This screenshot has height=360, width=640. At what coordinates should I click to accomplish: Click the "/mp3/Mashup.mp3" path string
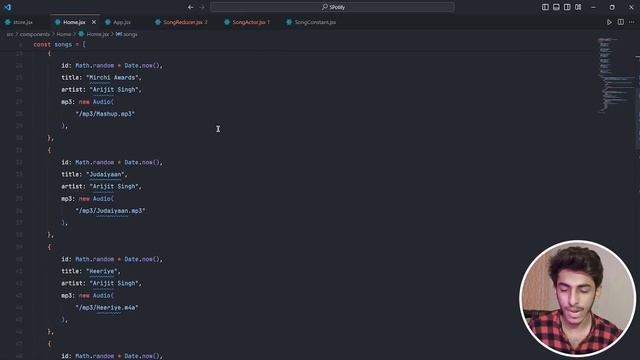[x=105, y=114]
